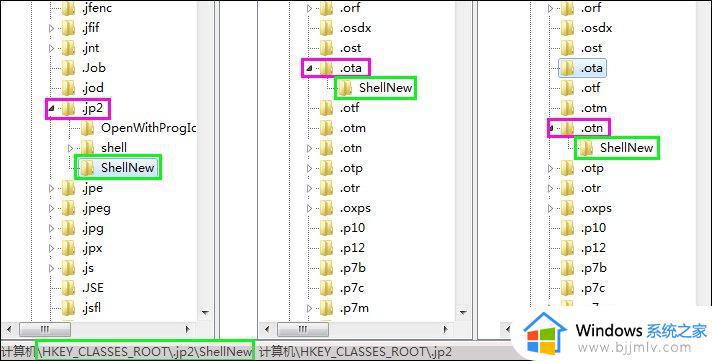Expand the .jpeg registry key
This screenshot has height=361, width=712.
(51, 208)
